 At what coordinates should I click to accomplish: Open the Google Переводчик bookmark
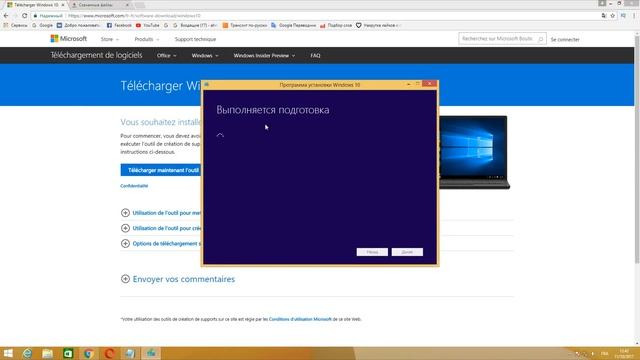293,25
